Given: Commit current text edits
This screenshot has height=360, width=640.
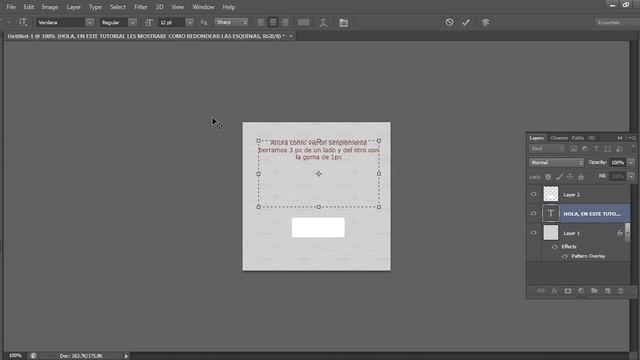Looking at the screenshot, I should coord(466,22).
